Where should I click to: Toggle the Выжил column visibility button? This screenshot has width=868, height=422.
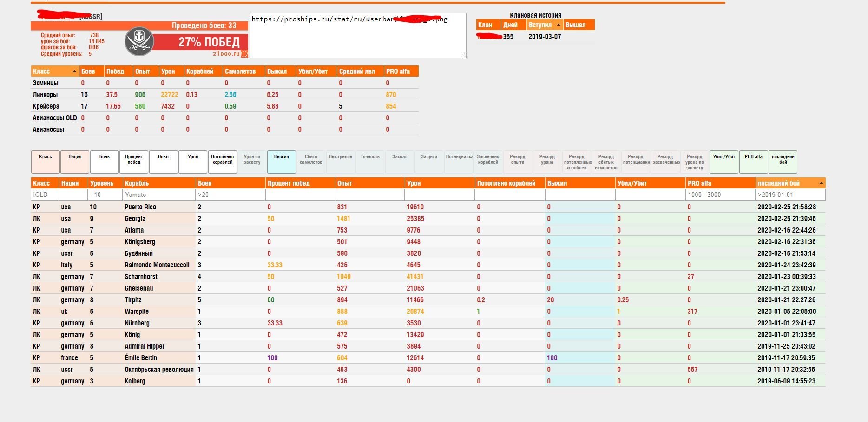281,162
